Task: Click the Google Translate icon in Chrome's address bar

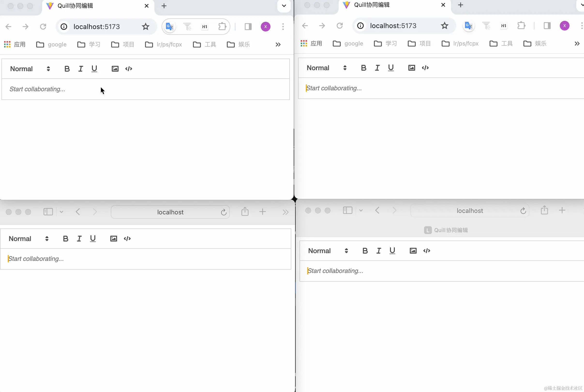Action: 169,27
